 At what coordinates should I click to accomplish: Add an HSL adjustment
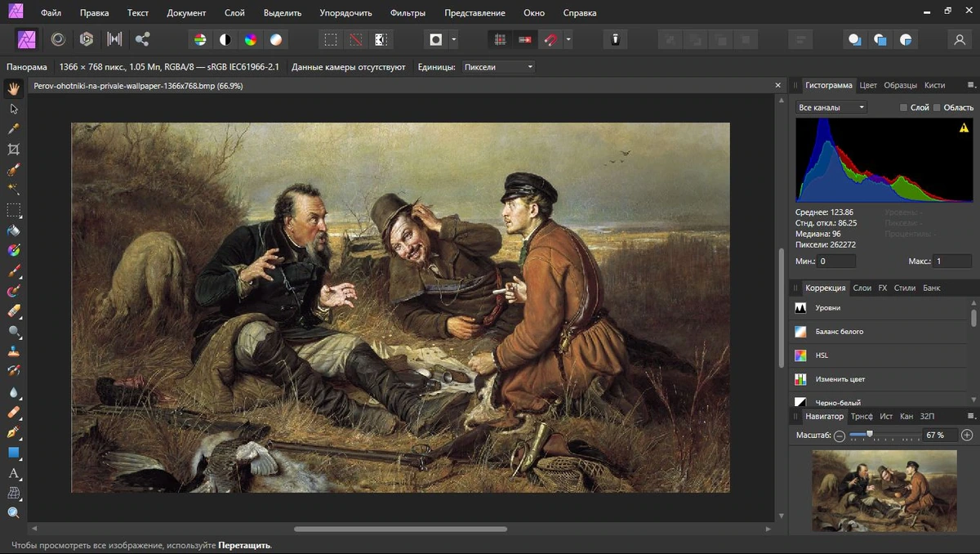pos(880,355)
